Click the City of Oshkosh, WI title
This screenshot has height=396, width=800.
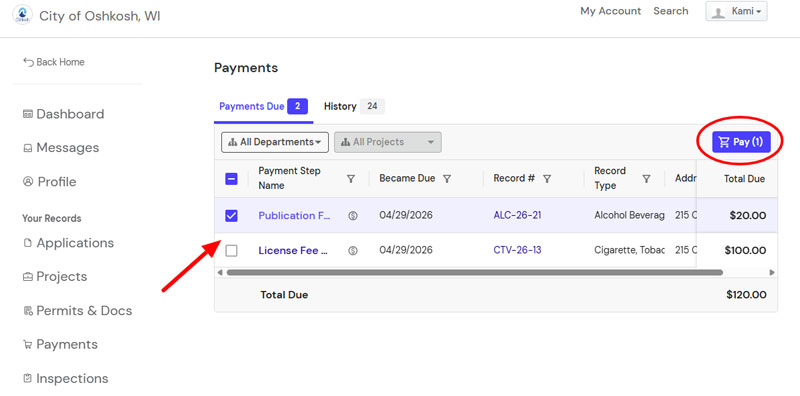pos(100,16)
